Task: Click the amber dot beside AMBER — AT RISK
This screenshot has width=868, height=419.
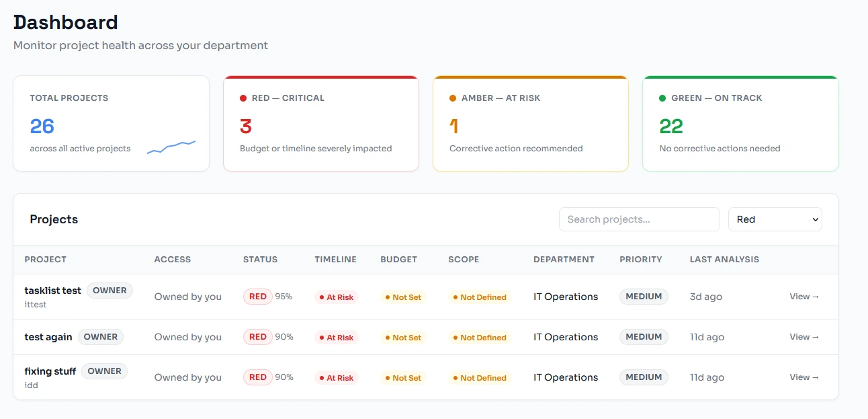Action: 453,98
